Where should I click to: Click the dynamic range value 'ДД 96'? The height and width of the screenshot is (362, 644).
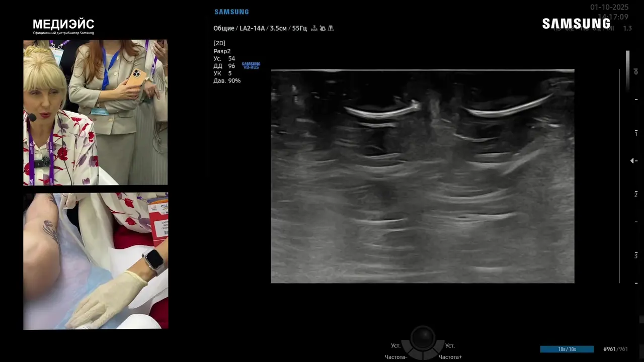(224, 66)
